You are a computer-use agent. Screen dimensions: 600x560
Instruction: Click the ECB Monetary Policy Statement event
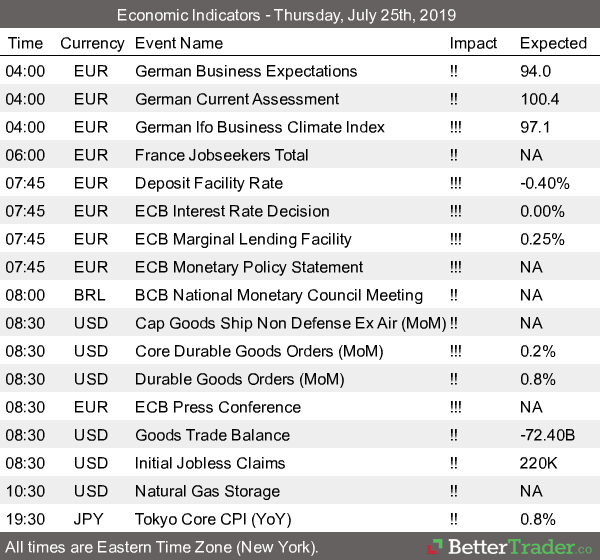[x=249, y=267]
